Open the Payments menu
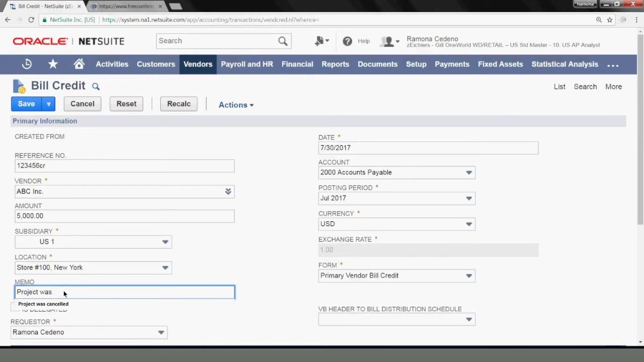644x362 pixels. tap(452, 64)
